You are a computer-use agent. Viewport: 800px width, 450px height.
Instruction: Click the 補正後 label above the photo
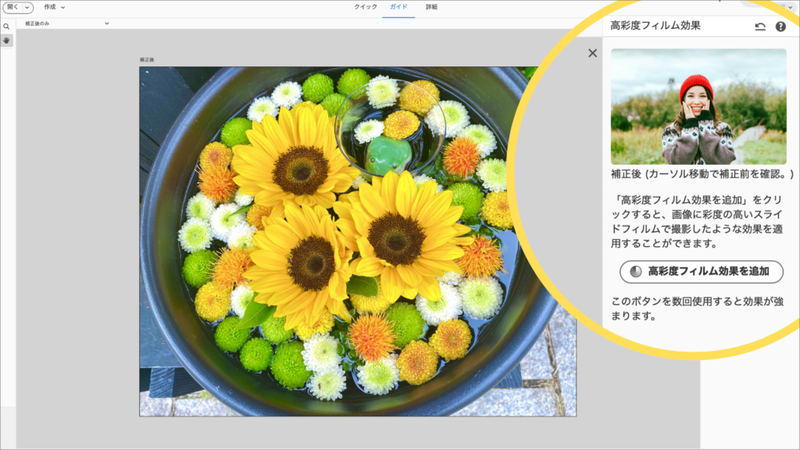pyautogui.click(x=147, y=60)
